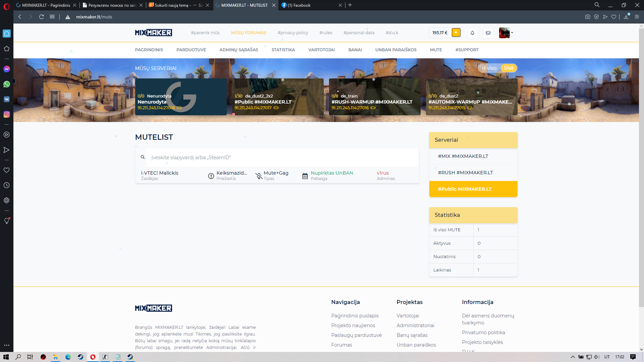Click the yellow plus add-funds button

(x=456, y=33)
